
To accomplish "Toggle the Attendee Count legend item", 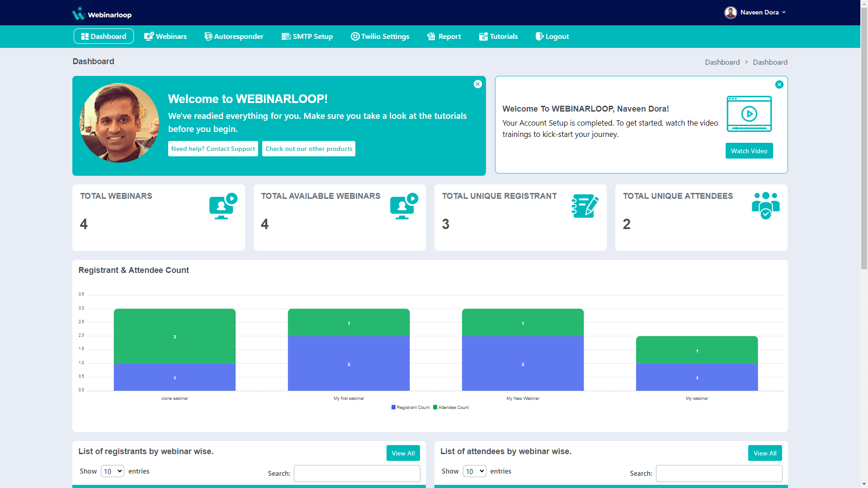I will 451,408.
